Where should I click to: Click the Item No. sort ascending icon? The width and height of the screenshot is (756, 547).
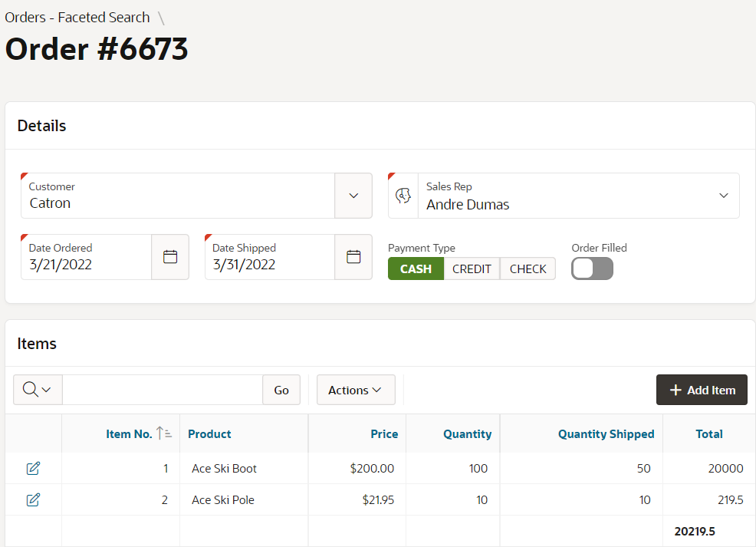click(164, 433)
